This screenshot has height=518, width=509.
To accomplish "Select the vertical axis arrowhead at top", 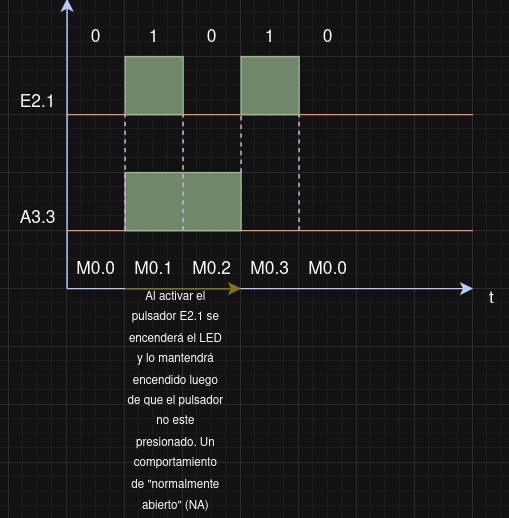I will click(67, 6).
